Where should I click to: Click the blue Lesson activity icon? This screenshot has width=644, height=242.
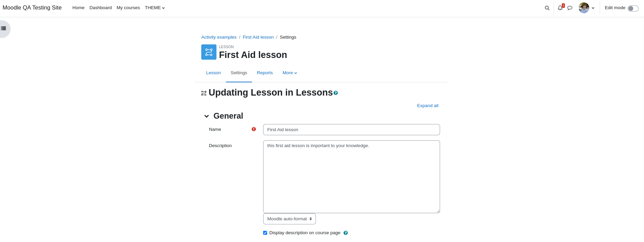click(x=209, y=52)
